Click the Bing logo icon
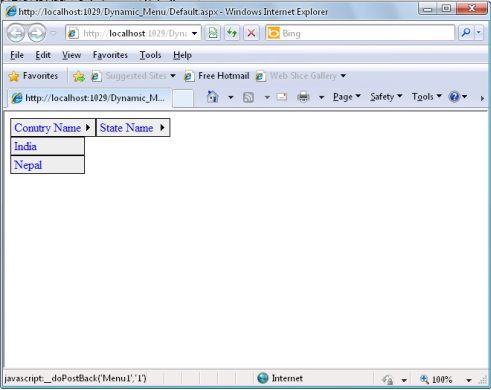Screen dimensions: 491x390 point(273,33)
